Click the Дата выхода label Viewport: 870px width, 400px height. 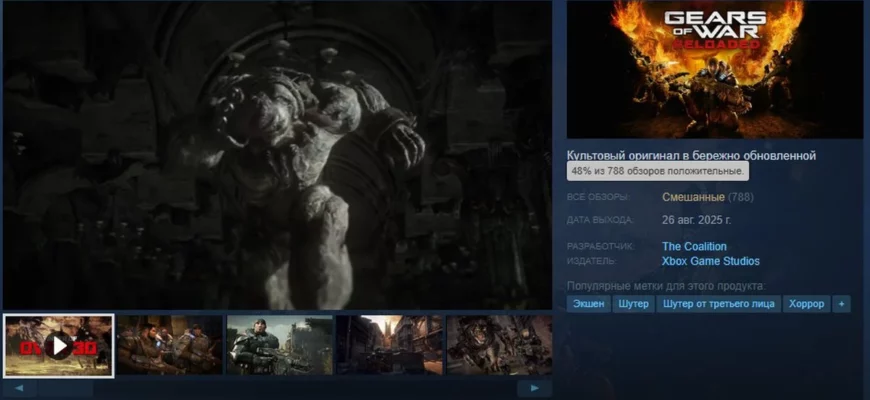600,220
